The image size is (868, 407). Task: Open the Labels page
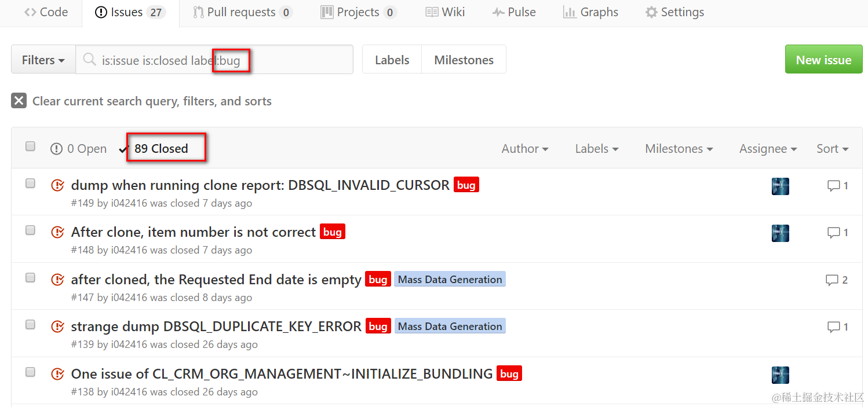[392, 60]
